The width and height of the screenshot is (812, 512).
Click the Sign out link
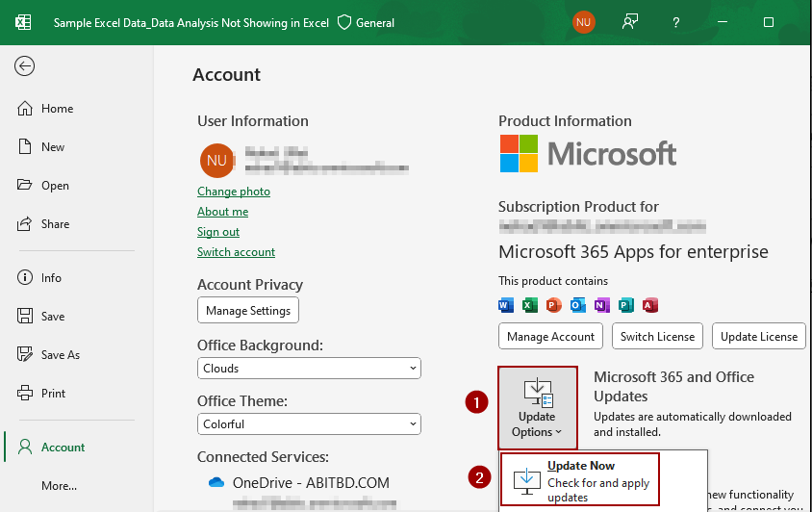point(218,232)
